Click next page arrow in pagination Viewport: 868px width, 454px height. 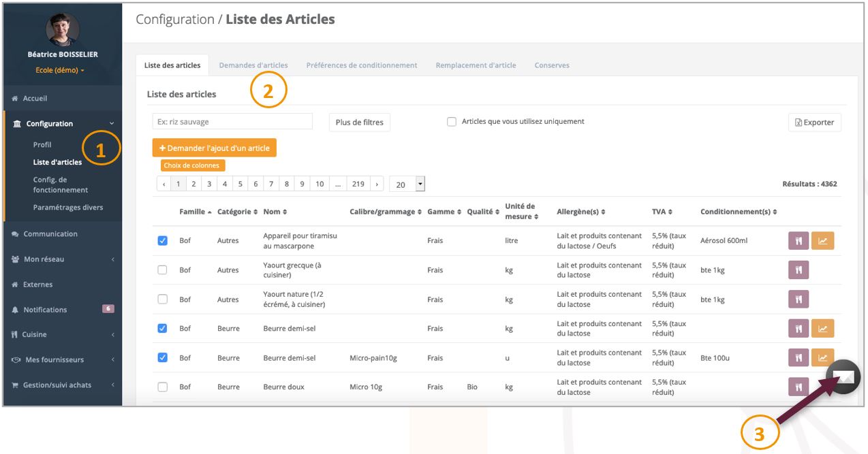[x=377, y=184]
